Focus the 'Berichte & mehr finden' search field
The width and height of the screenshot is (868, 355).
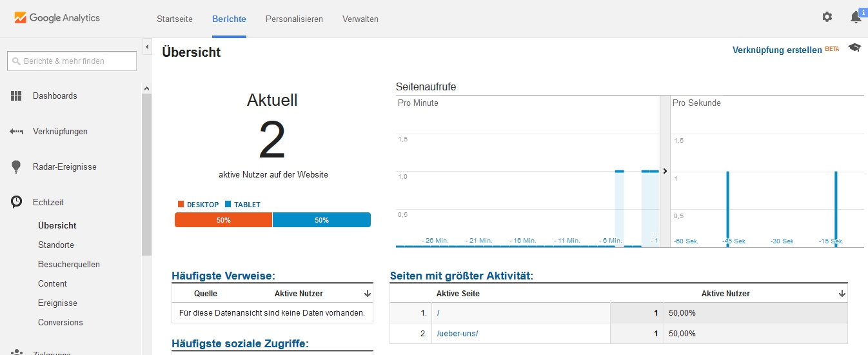(72, 61)
